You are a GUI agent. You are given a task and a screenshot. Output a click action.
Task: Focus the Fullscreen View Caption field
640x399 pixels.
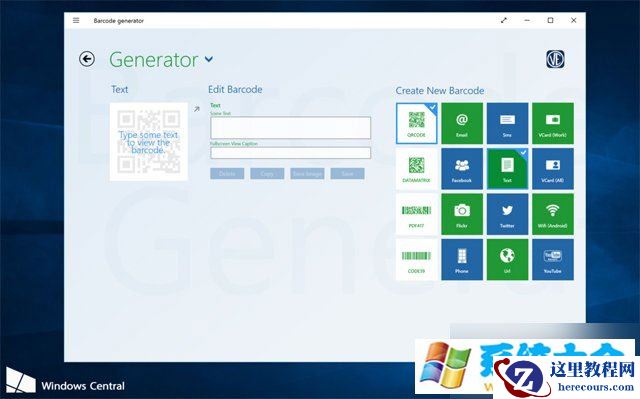[291, 153]
